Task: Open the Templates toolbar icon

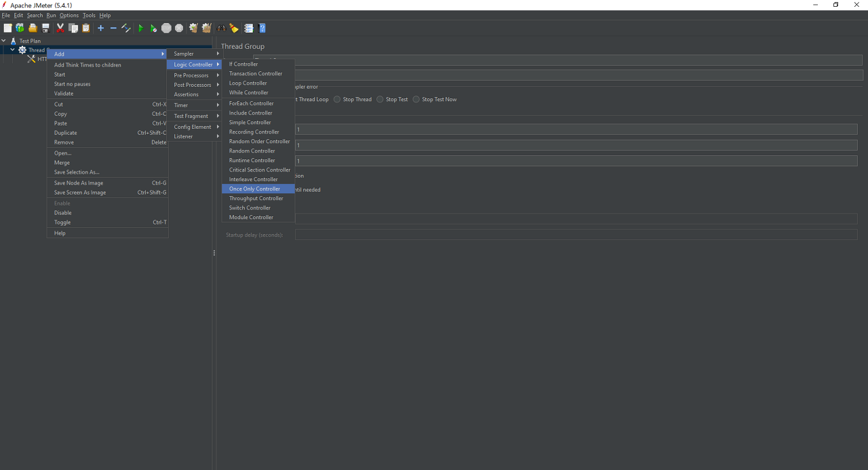Action: 20,28
